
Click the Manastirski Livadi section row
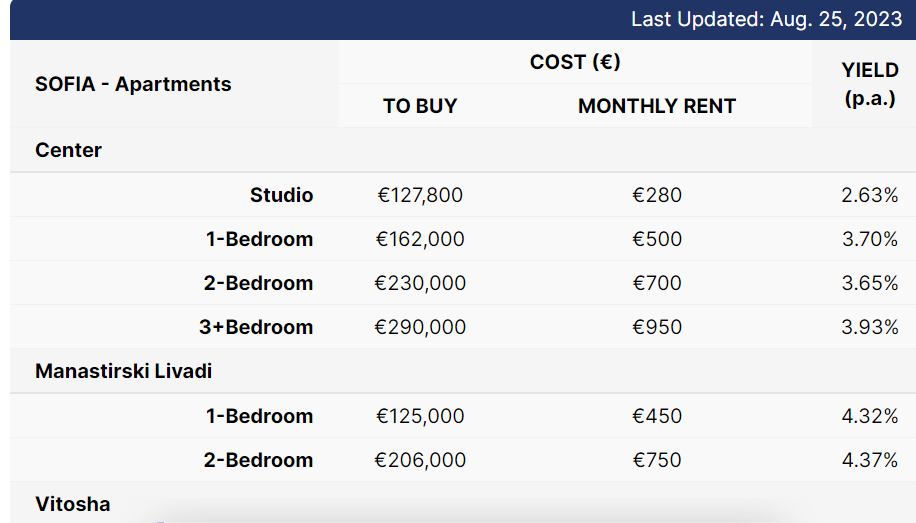tap(124, 371)
